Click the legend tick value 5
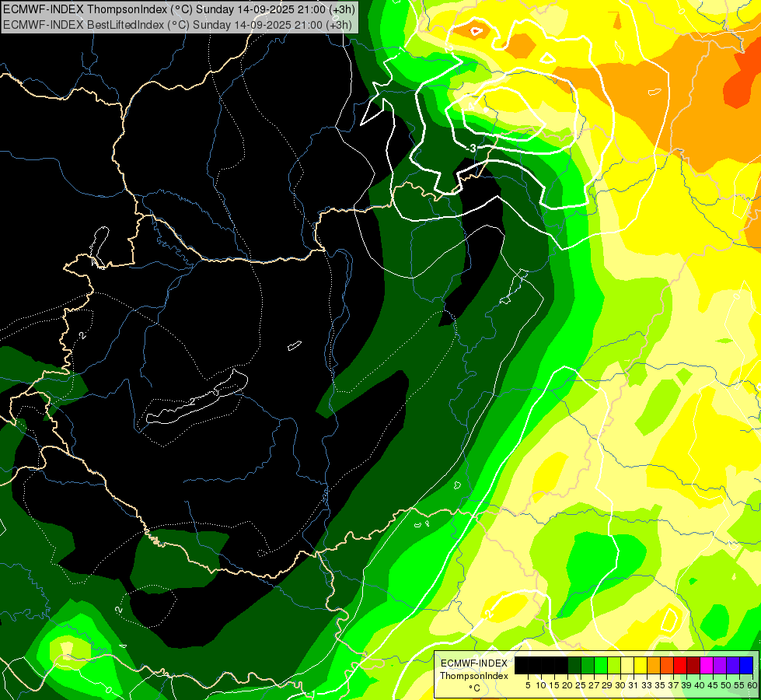This screenshot has height=700, width=761. (528, 685)
